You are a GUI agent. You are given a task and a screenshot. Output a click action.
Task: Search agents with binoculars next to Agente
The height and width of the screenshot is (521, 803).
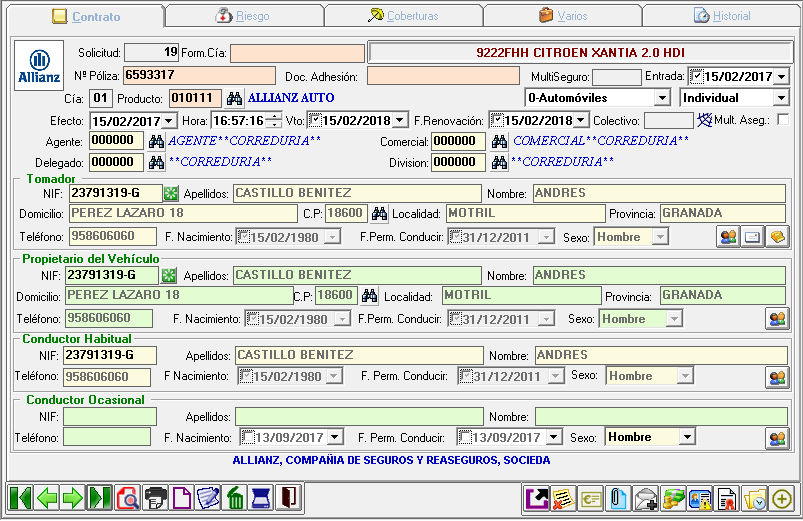[x=156, y=141]
